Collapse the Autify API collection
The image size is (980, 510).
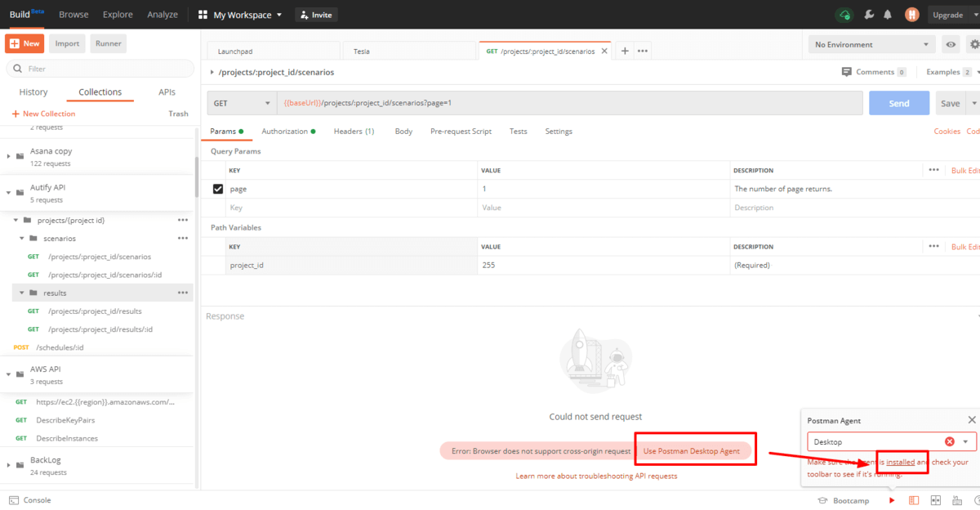point(9,193)
